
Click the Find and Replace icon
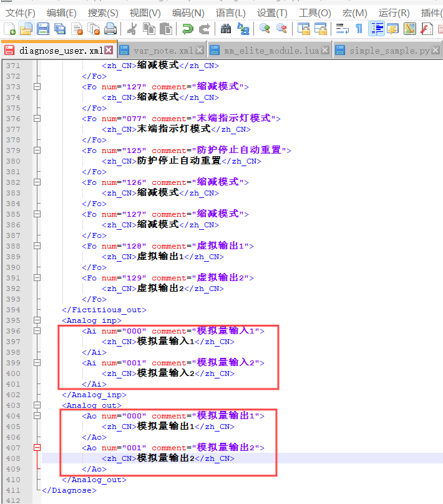[243, 29]
